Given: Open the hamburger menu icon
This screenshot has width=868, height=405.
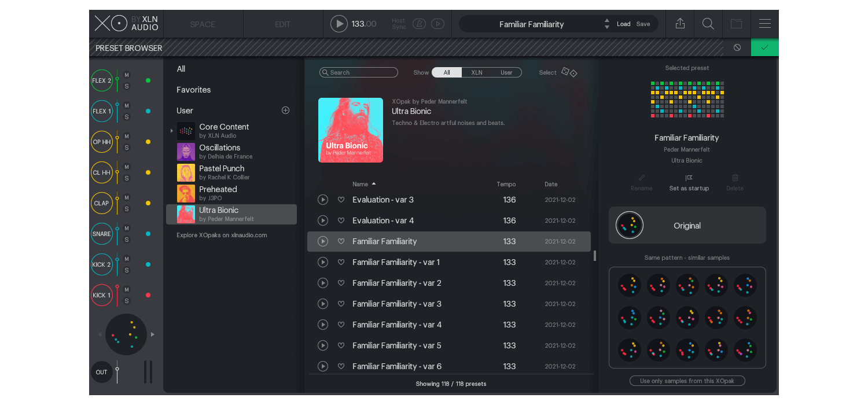Looking at the screenshot, I should pyautogui.click(x=764, y=24).
